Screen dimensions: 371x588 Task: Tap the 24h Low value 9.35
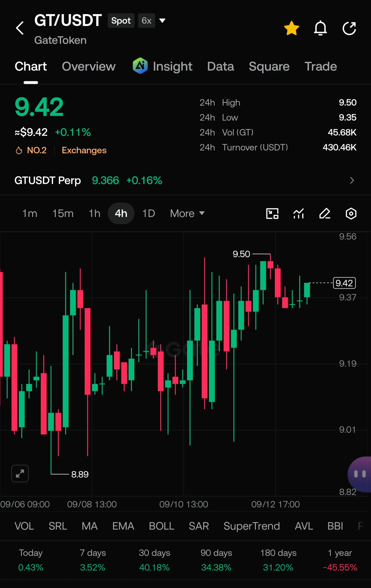coord(348,118)
